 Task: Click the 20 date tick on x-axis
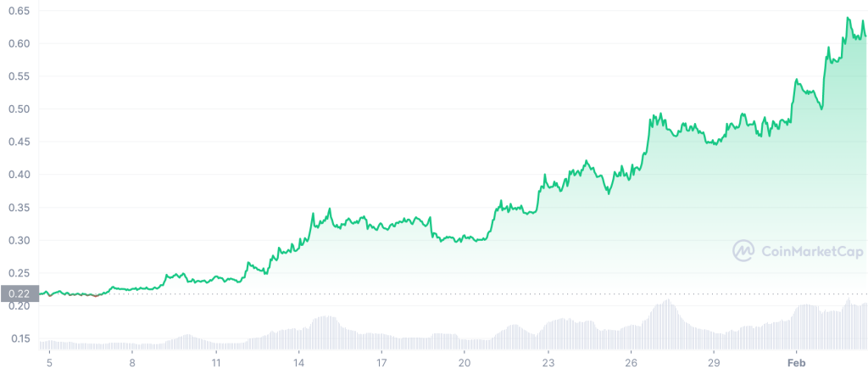465,363
